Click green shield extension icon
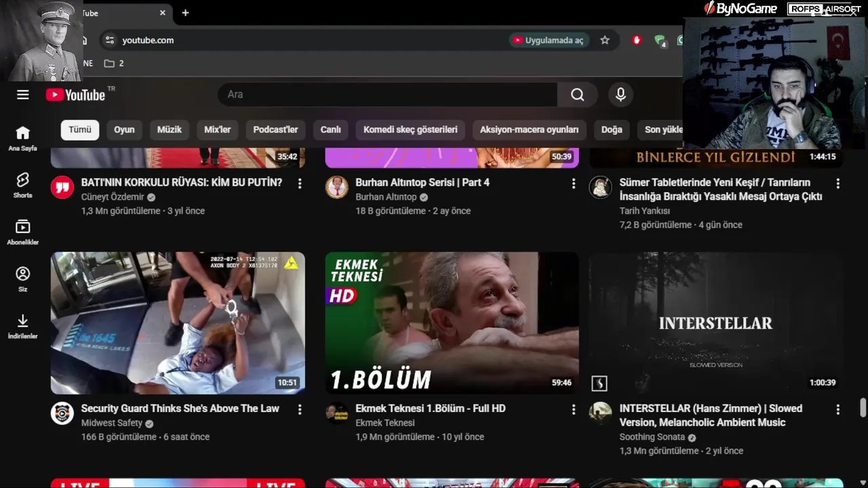The width and height of the screenshot is (868, 488). (660, 41)
